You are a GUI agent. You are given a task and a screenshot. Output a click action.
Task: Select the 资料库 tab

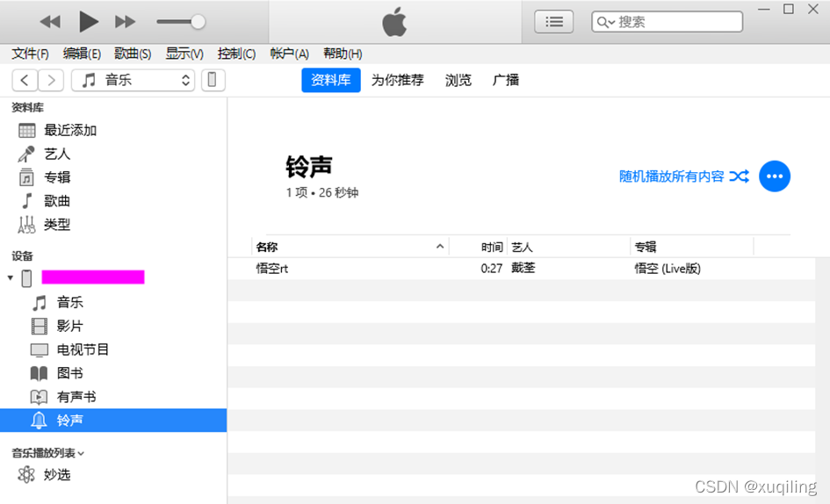point(331,80)
